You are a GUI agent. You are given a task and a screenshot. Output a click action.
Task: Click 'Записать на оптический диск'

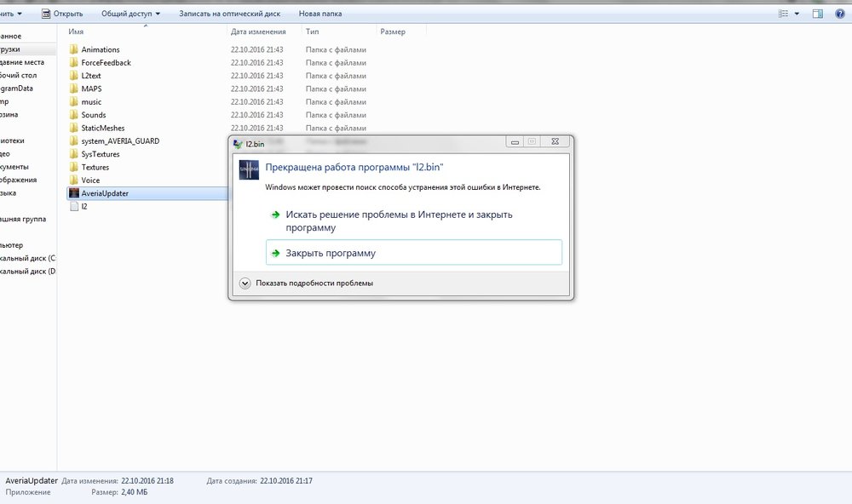[230, 14]
